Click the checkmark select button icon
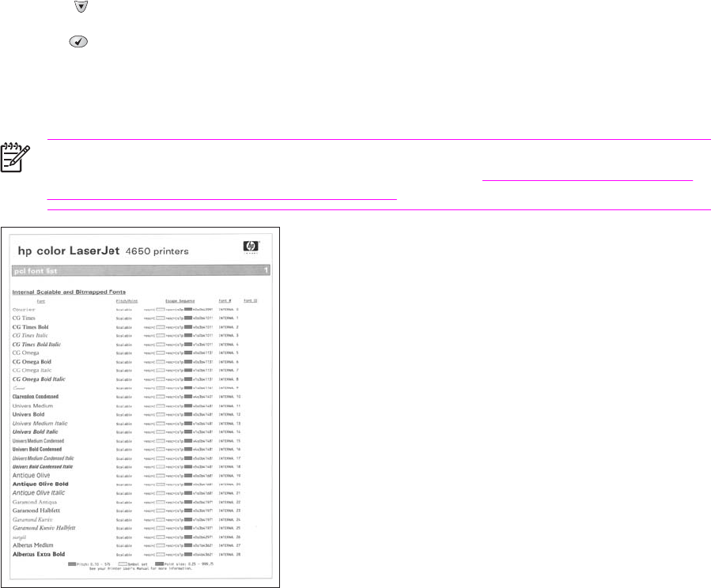The width and height of the screenshot is (711, 588). point(78,42)
